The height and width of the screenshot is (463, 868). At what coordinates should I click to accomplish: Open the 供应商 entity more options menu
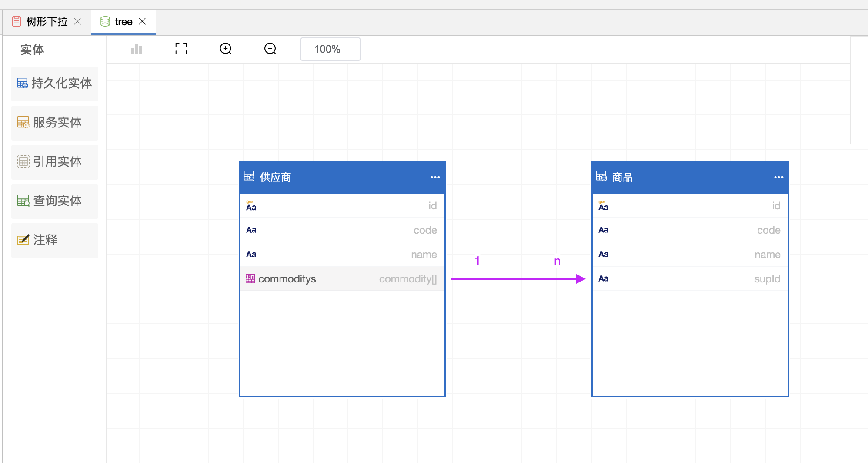(435, 177)
